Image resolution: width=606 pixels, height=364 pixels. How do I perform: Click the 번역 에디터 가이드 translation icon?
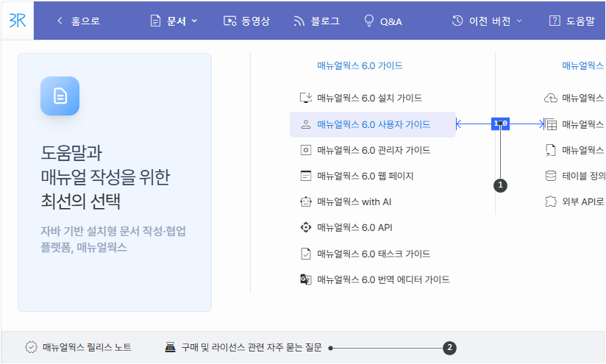coord(306,279)
